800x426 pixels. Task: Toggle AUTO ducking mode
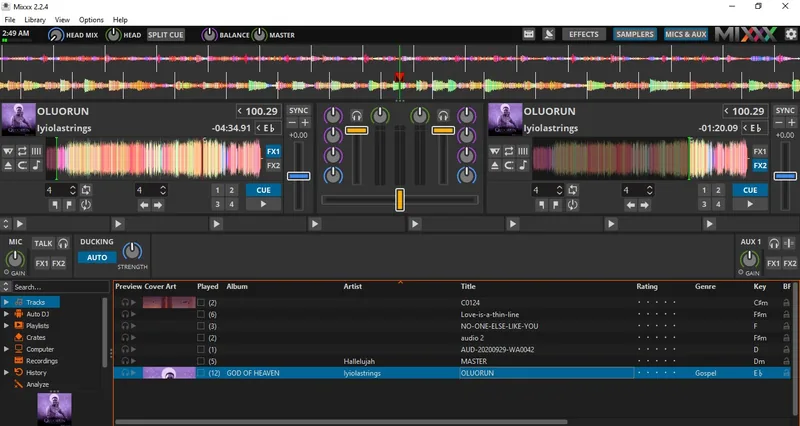point(97,257)
